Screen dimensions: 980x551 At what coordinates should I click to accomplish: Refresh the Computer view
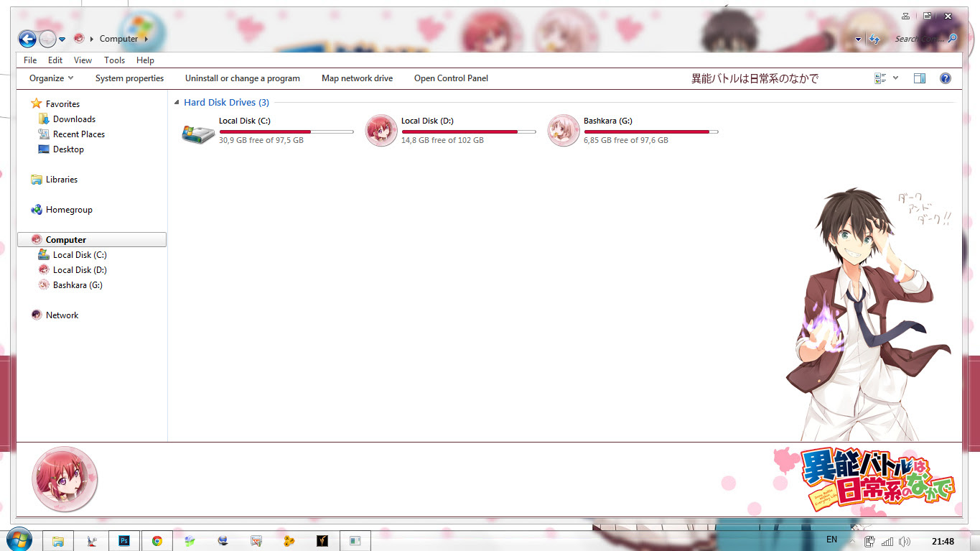coord(874,39)
